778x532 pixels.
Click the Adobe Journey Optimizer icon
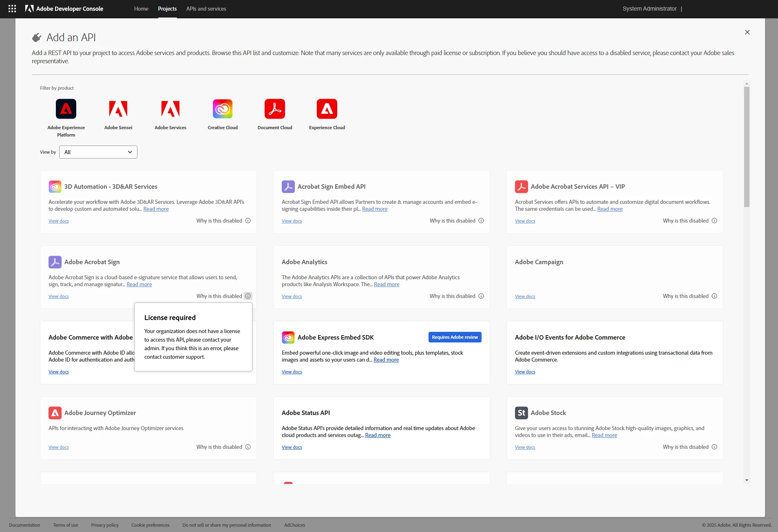pos(55,413)
